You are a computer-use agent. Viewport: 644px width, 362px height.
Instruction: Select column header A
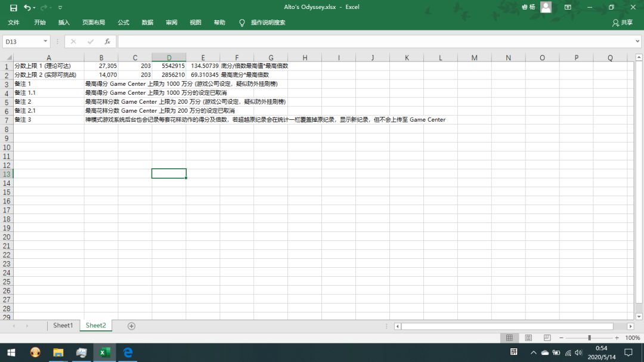coord(48,57)
